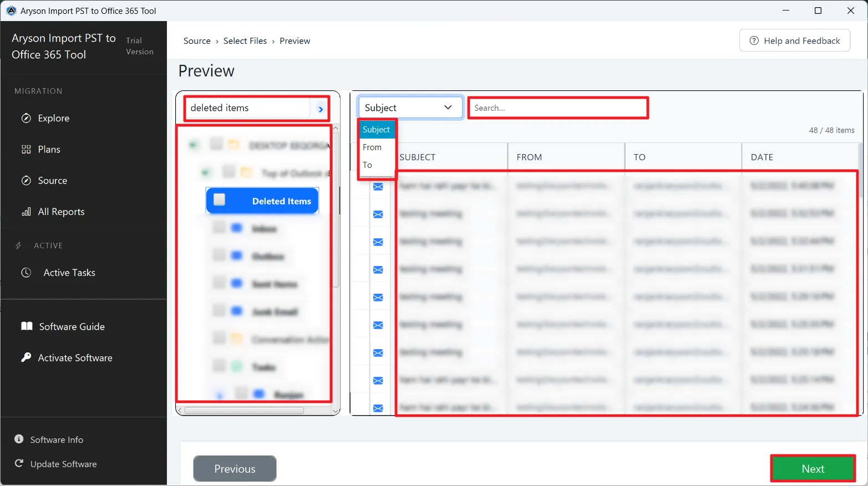Toggle Top of Outlook data file checkbox
The height and width of the screenshot is (486, 868).
tap(229, 172)
